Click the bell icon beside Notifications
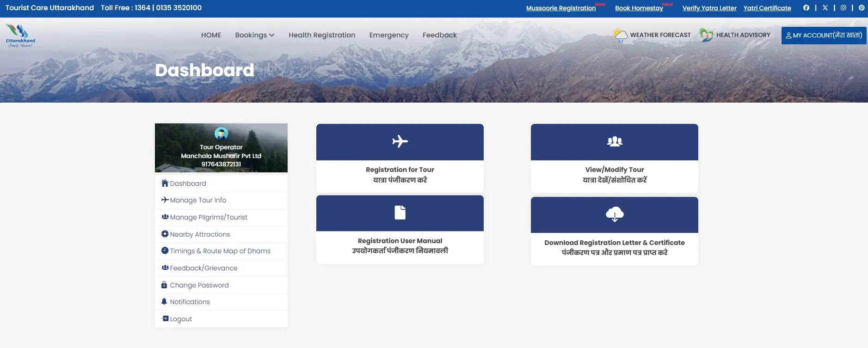868x348 pixels. click(x=164, y=301)
